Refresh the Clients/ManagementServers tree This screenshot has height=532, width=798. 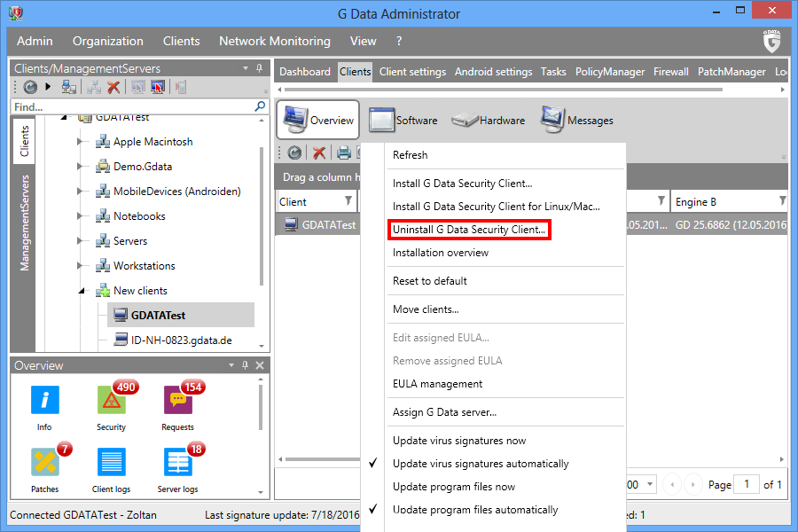pyautogui.click(x=30, y=88)
